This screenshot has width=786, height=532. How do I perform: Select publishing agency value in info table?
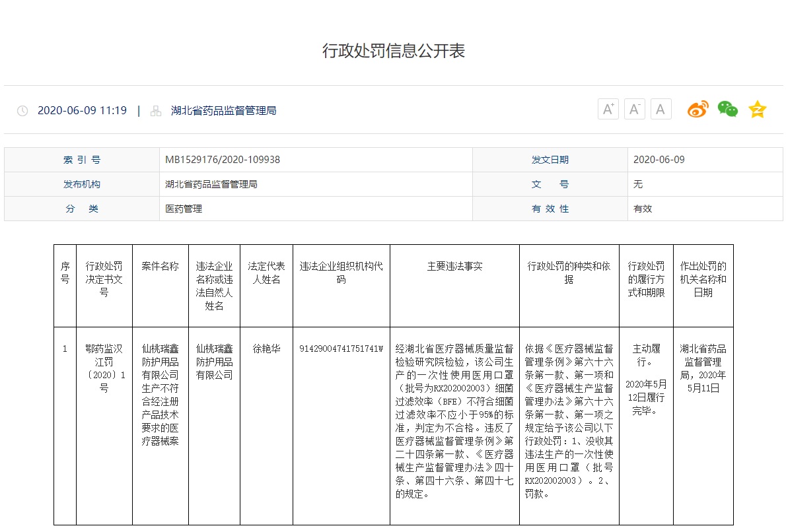point(211,184)
